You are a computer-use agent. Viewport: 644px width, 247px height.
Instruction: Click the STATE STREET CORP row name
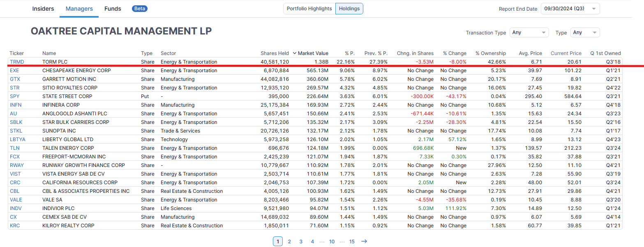pos(67,96)
